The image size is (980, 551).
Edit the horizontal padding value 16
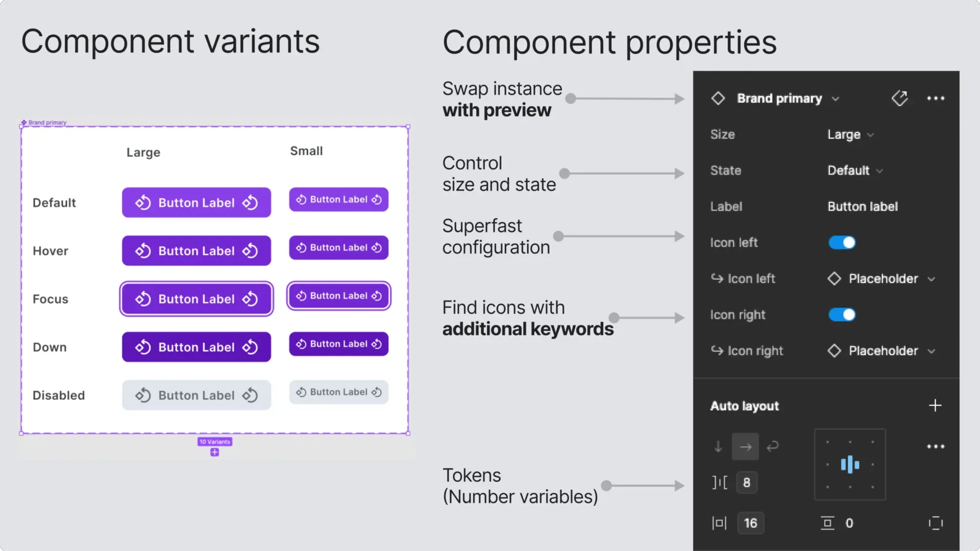point(750,523)
